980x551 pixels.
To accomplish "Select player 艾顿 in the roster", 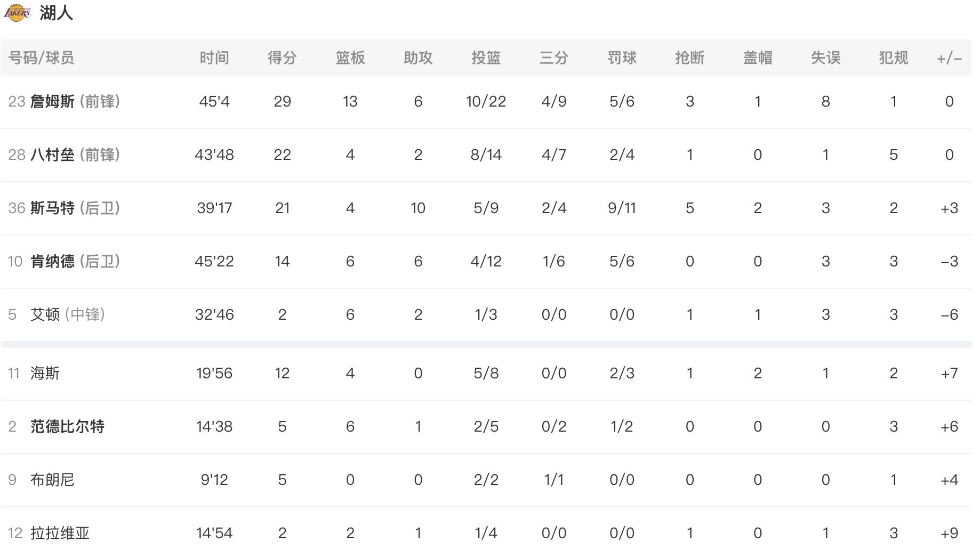I will pos(45,314).
